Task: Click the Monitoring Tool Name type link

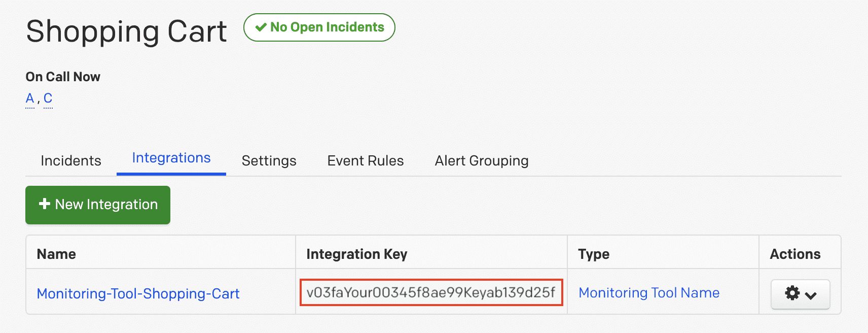Action: [649, 292]
